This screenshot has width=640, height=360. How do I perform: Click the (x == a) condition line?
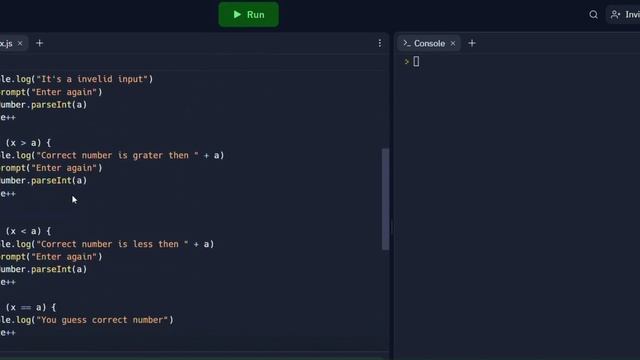(31, 307)
